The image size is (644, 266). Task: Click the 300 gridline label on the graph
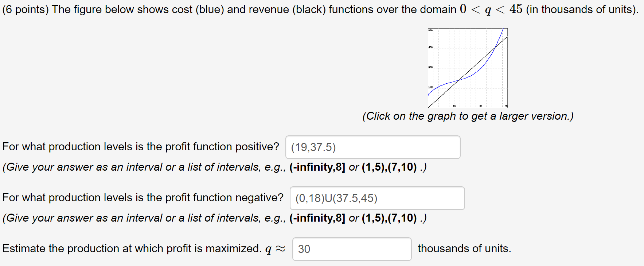point(430,67)
